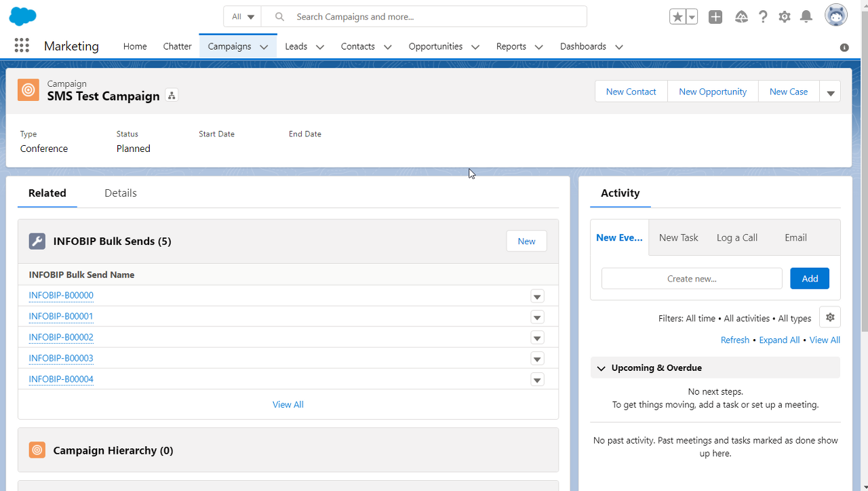Image resolution: width=868 pixels, height=491 pixels.
Task: Switch to the Details tab
Action: [x=121, y=193]
